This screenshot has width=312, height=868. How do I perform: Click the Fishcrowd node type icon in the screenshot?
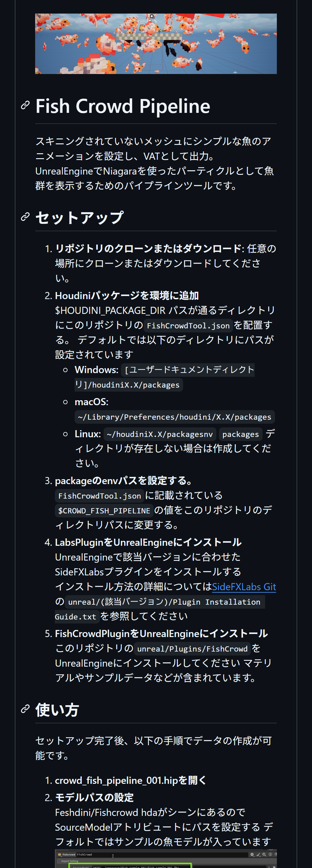click(59, 854)
